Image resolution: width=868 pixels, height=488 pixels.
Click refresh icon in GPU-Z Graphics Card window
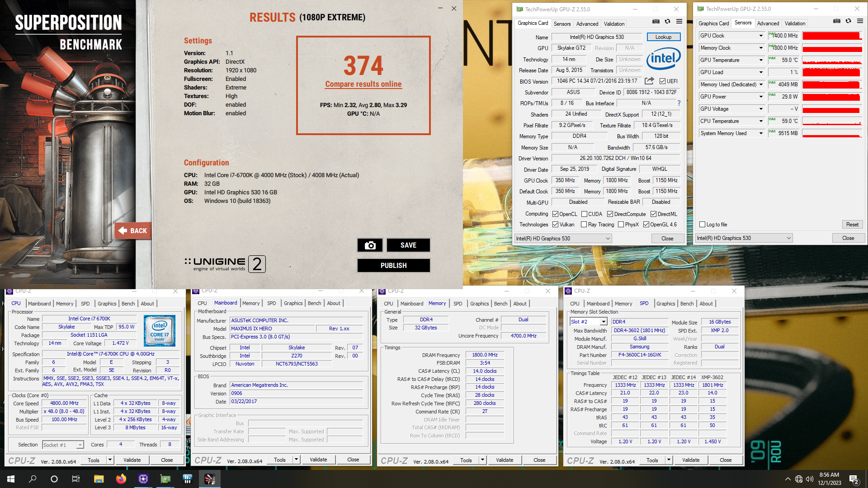tap(667, 21)
